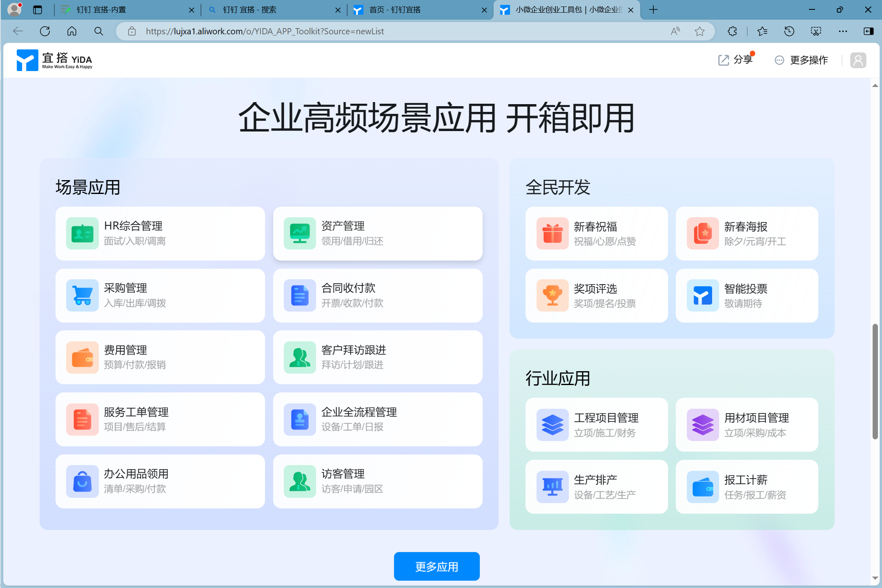View site information lock icon
The width and height of the screenshot is (882, 588).
pos(131,31)
